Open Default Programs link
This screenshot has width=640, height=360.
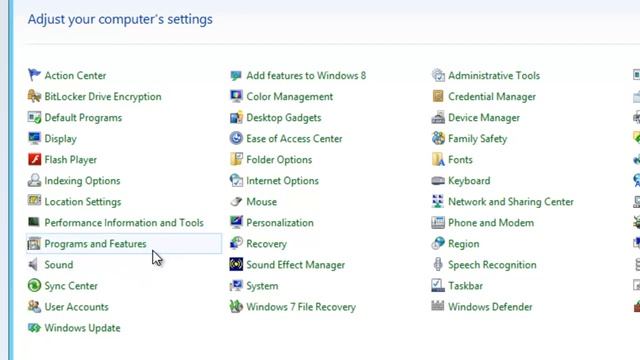[x=83, y=118]
